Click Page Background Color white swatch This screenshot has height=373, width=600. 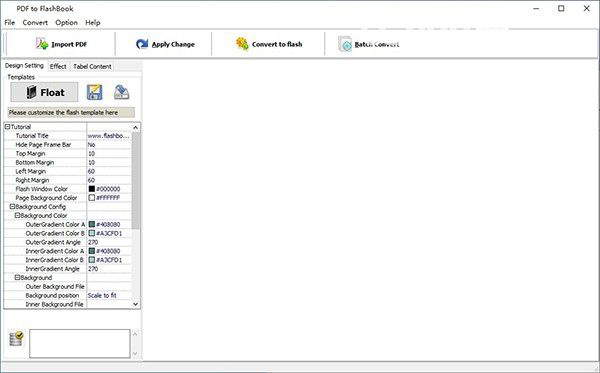(x=92, y=198)
